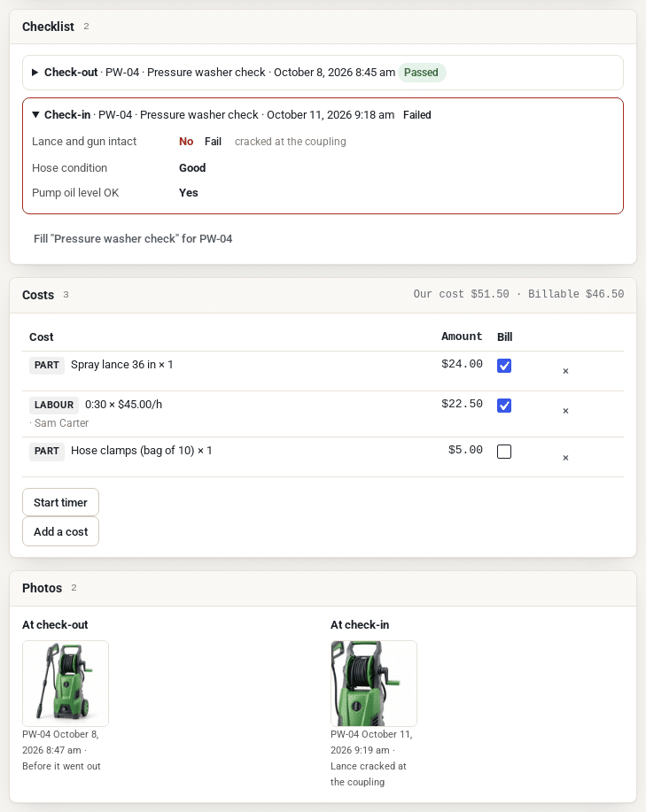646x812 pixels.
Task: Click the Lance and gun intact label
Action: 84,142
